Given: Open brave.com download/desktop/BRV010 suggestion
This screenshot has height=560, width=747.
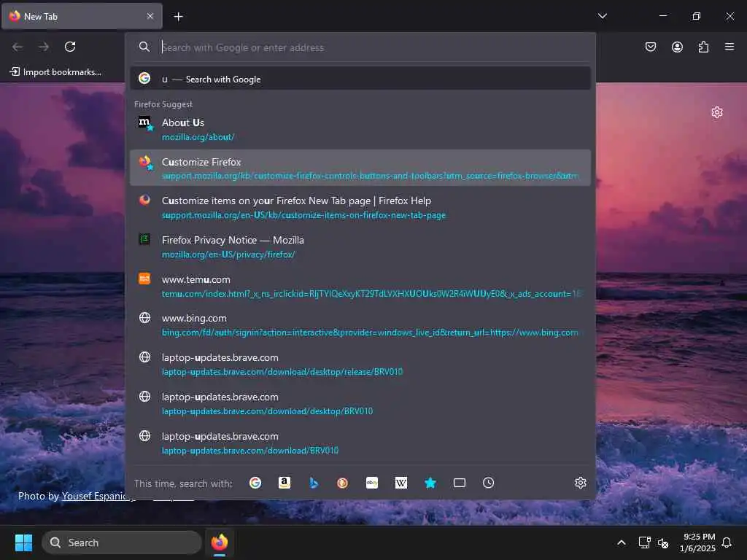Looking at the screenshot, I should point(360,404).
